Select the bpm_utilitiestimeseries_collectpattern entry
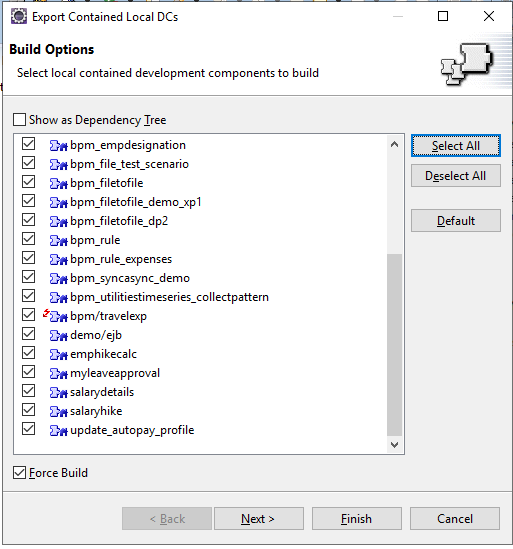The width and height of the screenshot is (513, 549). (169, 297)
